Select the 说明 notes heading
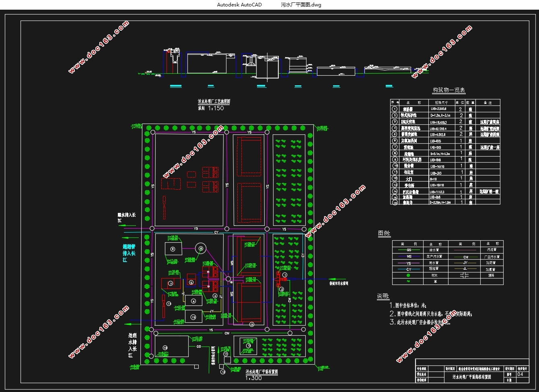 [x=383, y=296]
